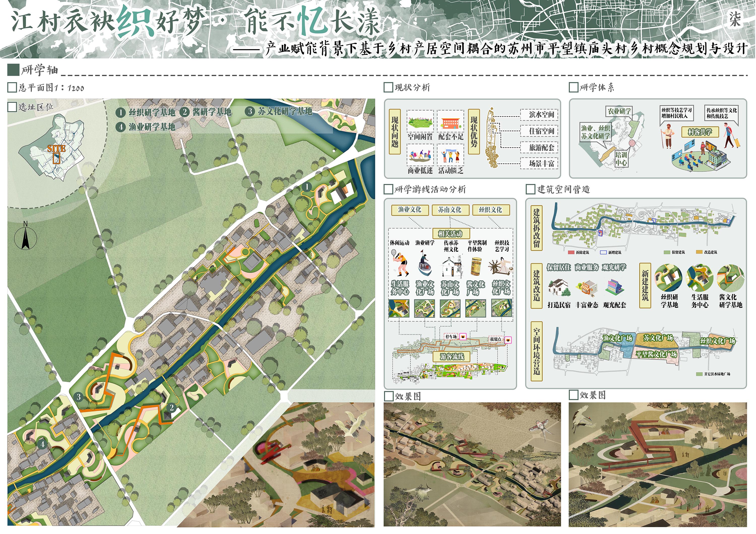Click the 游客流线 label button
The image size is (756, 534).
(x=451, y=357)
